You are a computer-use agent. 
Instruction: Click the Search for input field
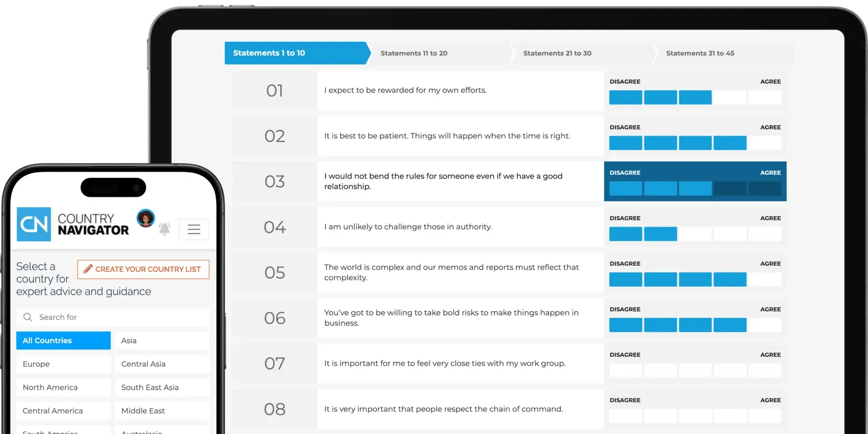[x=113, y=317]
